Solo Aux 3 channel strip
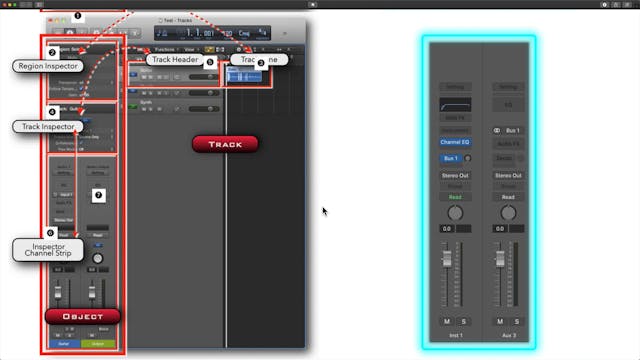Screen dimensions: 640x360 [517, 322]
